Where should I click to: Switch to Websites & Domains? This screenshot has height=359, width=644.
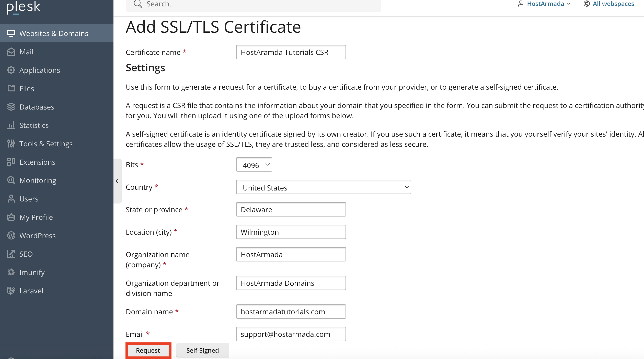54,33
